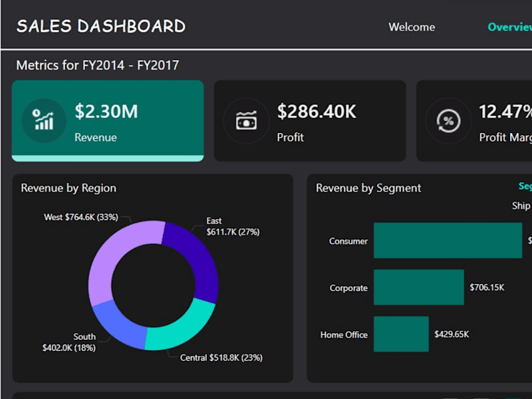Click the Revenue chart icon
Viewport: 532px width, 399px height.
(44, 120)
